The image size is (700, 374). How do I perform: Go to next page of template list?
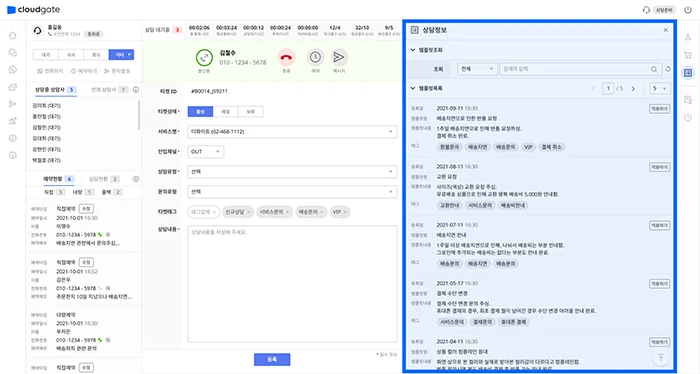(633, 88)
